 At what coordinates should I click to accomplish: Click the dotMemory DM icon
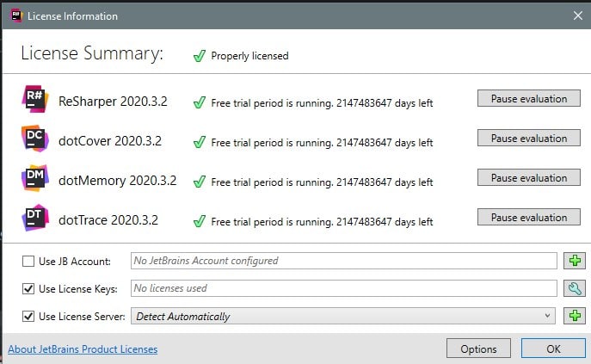tap(35, 178)
